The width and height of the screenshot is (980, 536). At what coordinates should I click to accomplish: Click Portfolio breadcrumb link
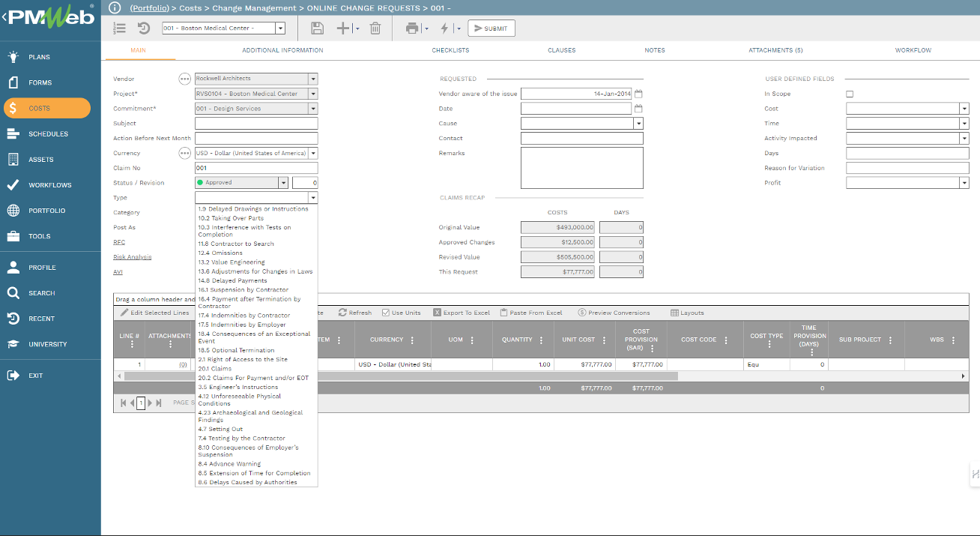point(150,7)
